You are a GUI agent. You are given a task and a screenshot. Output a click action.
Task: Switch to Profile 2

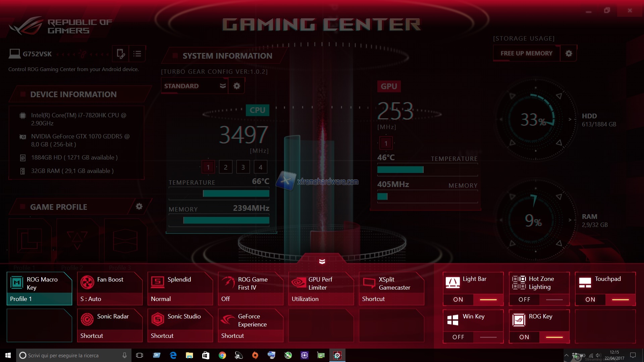(77, 241)
